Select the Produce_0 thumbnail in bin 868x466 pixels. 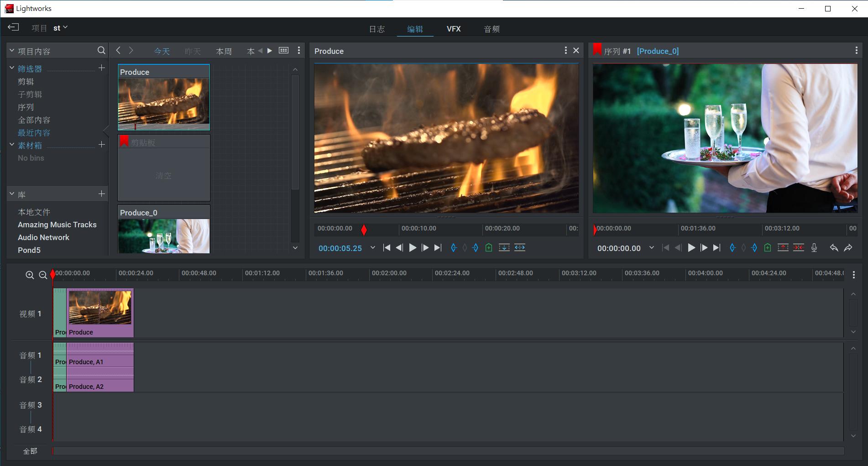click(x=163, y=235)
